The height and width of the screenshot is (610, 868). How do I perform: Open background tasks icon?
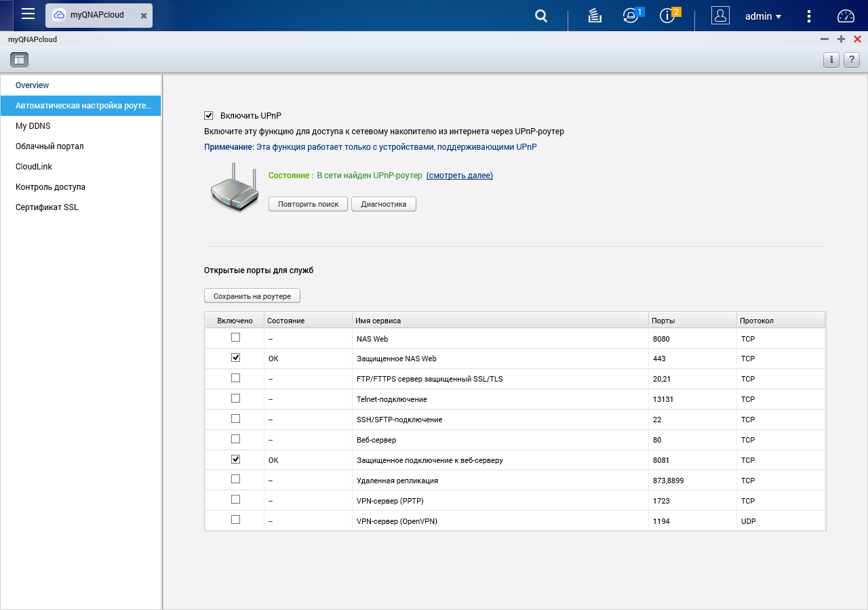click(x=595, y=16)
